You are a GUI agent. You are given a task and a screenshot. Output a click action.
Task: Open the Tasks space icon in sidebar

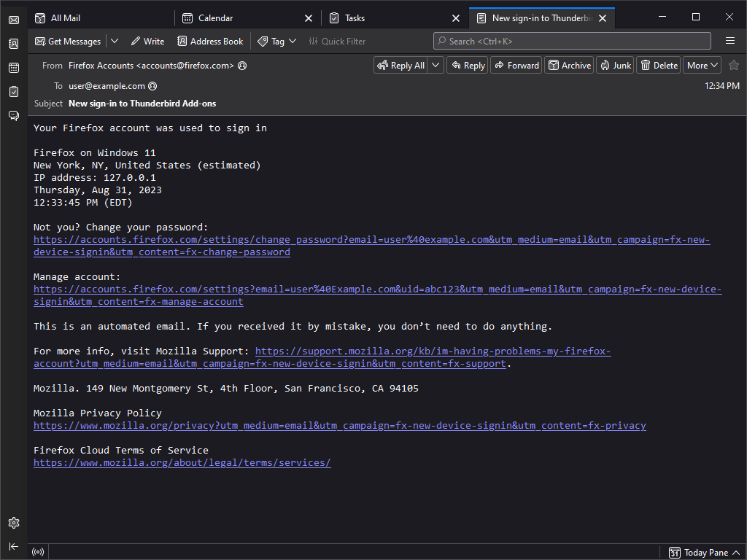click(14, 91)
